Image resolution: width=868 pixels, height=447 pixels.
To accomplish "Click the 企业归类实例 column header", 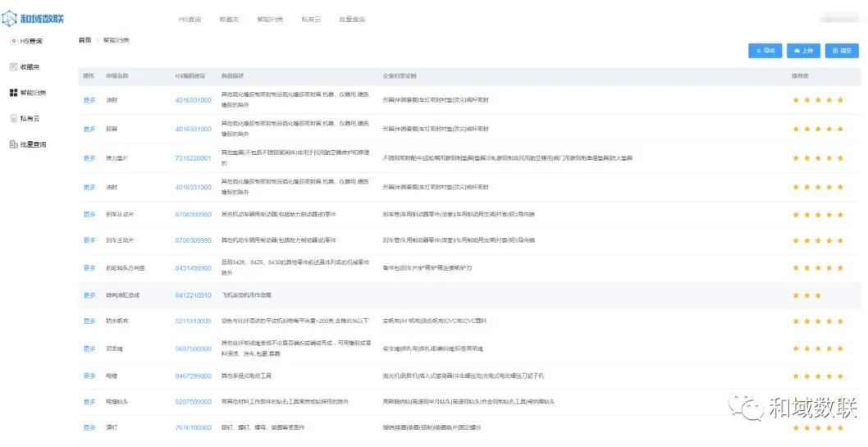I will 400,75.
